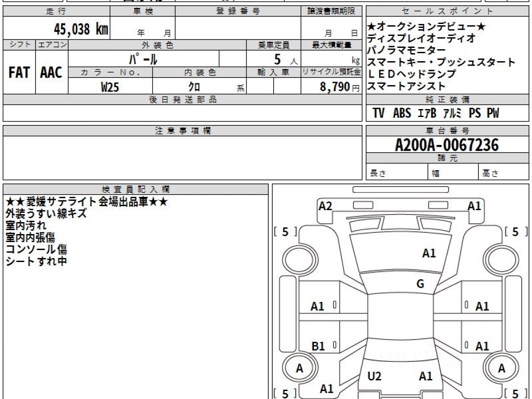Select the 室内内張傷 note
Image resolution: width=532 pixels, height=399 pixels.
[x=31, y=238]
